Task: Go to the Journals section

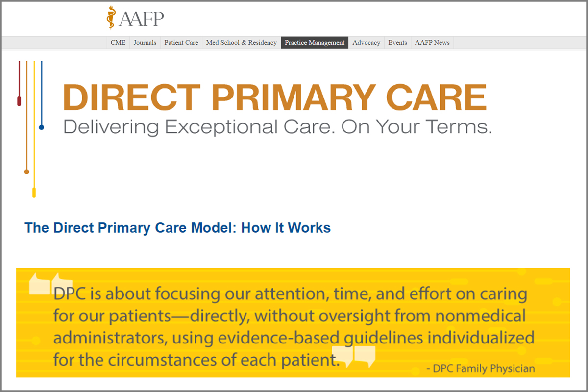Action: click(145, 43)
